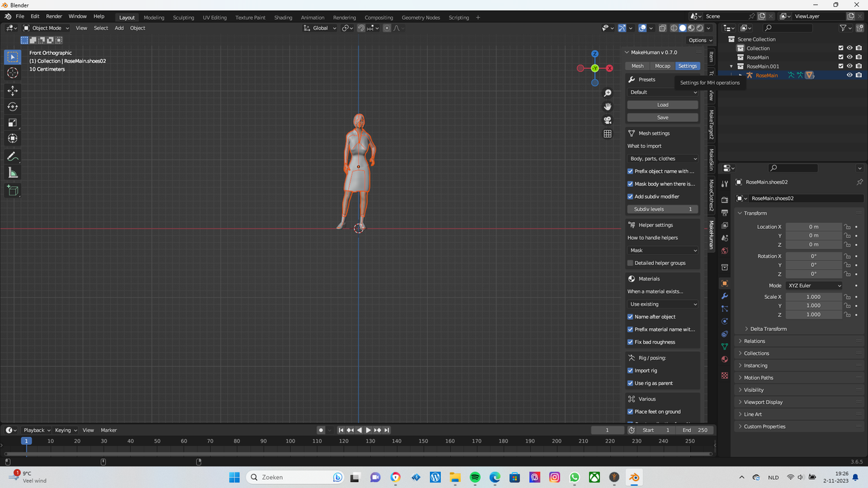Open the Render properties tab icon

coord(724,200)
